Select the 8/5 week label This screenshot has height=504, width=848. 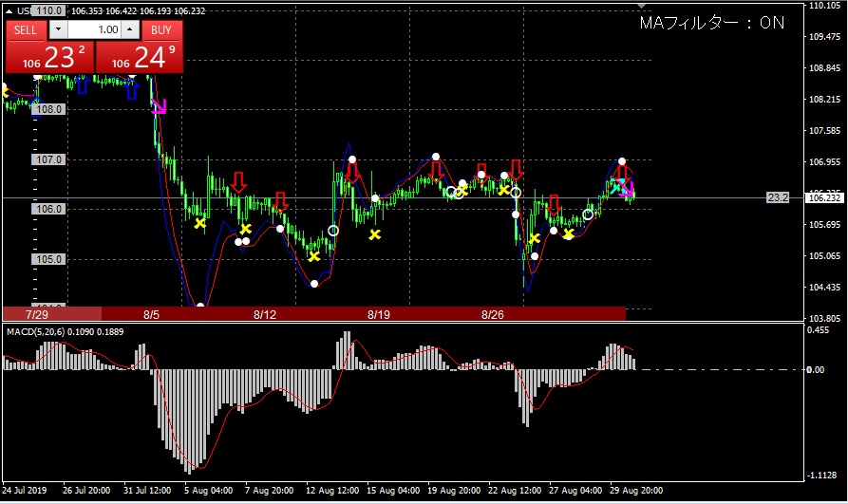151,315
